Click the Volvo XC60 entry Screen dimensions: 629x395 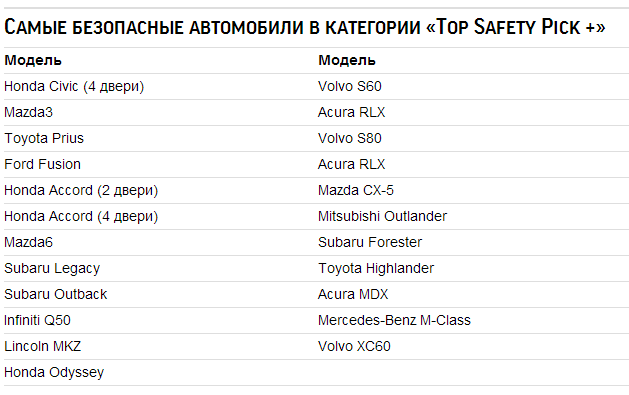tap(354, 346)
